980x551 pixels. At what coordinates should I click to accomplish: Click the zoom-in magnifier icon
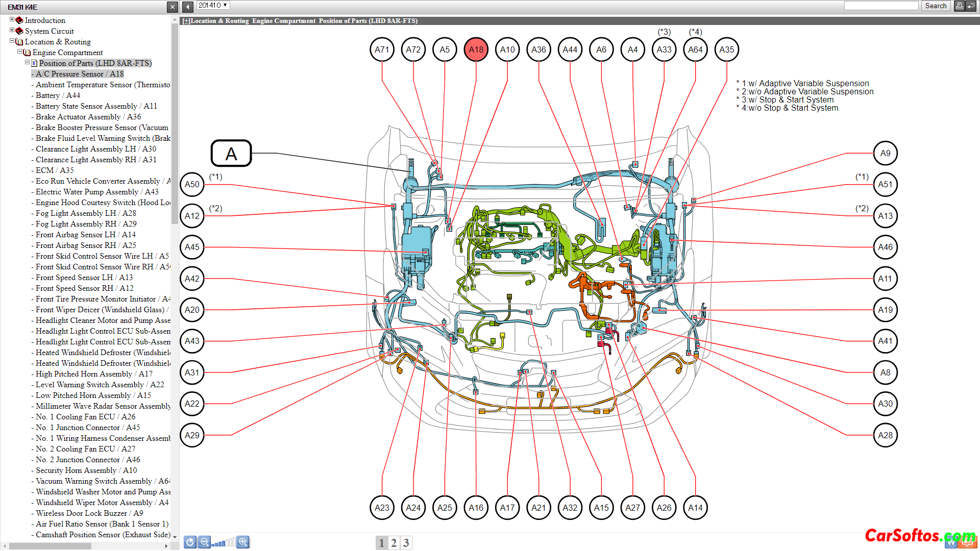243,542
